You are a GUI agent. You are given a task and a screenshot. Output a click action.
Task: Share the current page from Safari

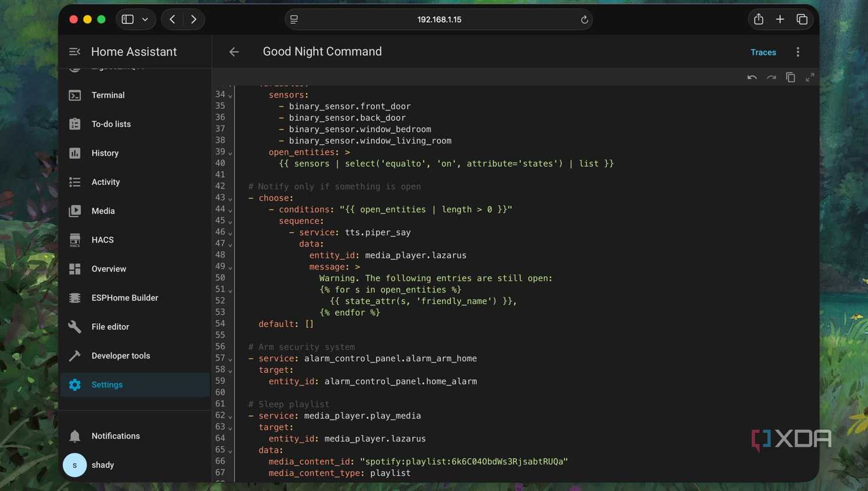tap(759, 19)
